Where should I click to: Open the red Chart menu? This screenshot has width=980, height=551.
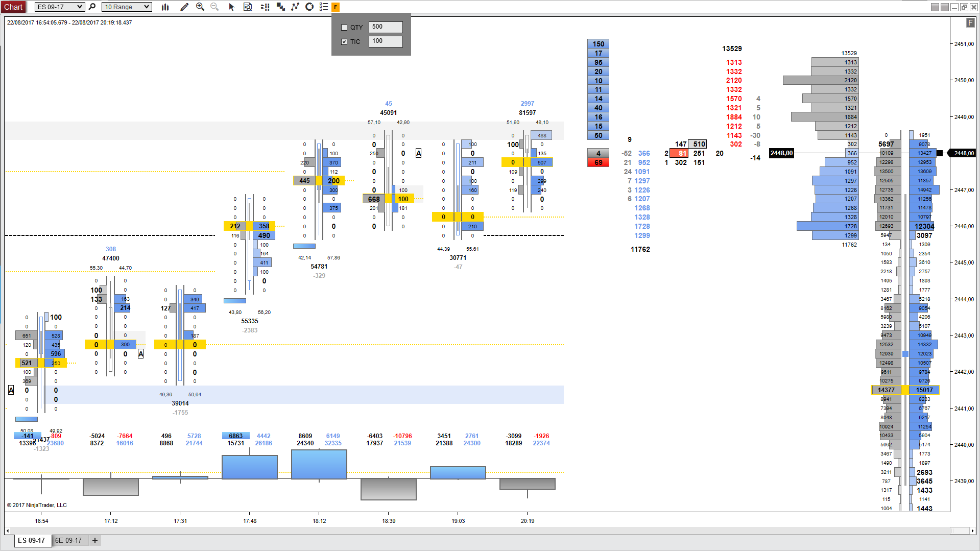(x=13, y=7)
